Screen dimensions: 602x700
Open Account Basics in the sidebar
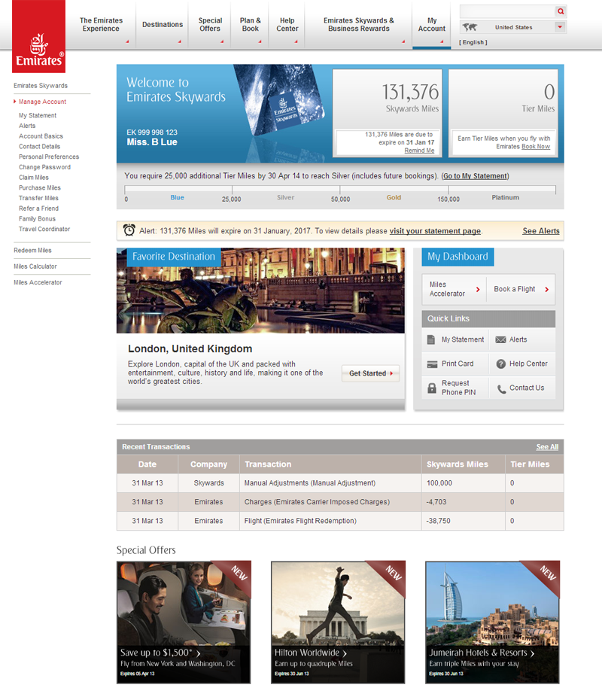41,136
